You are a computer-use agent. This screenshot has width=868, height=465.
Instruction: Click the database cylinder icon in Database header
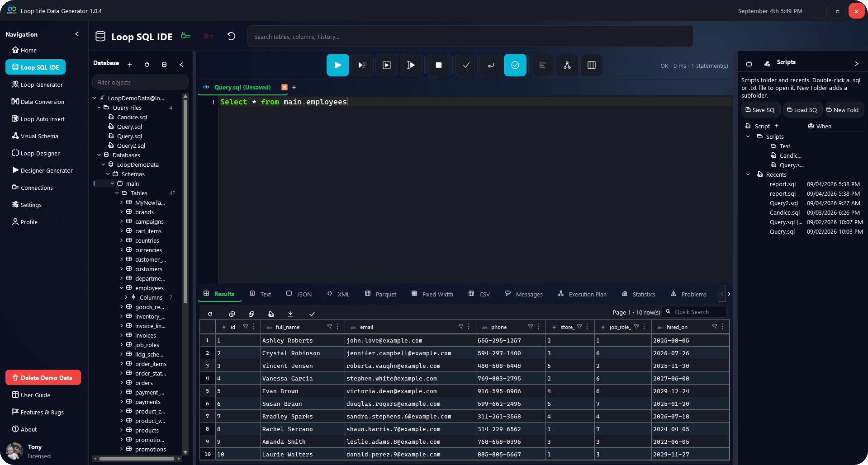click(164, 65)
